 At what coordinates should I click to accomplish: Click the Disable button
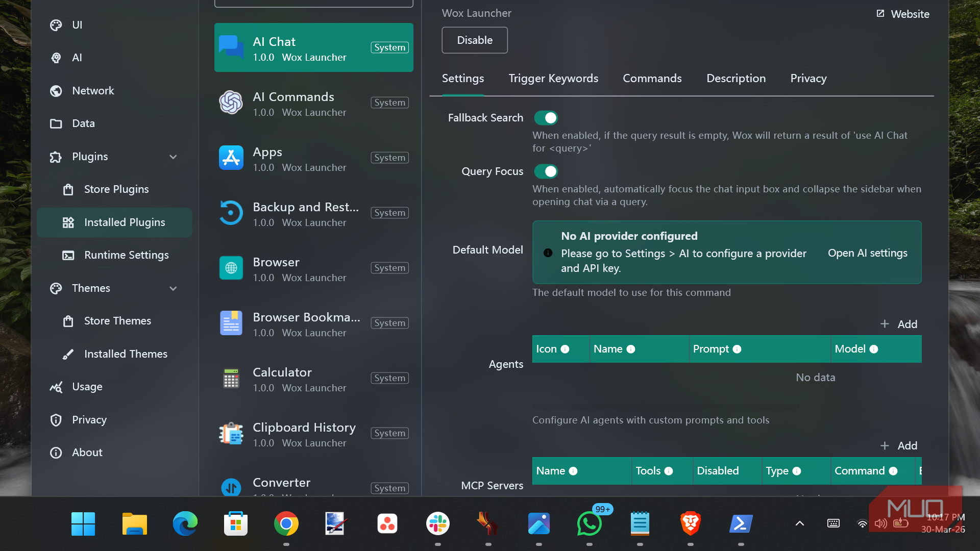click(475, 40)
